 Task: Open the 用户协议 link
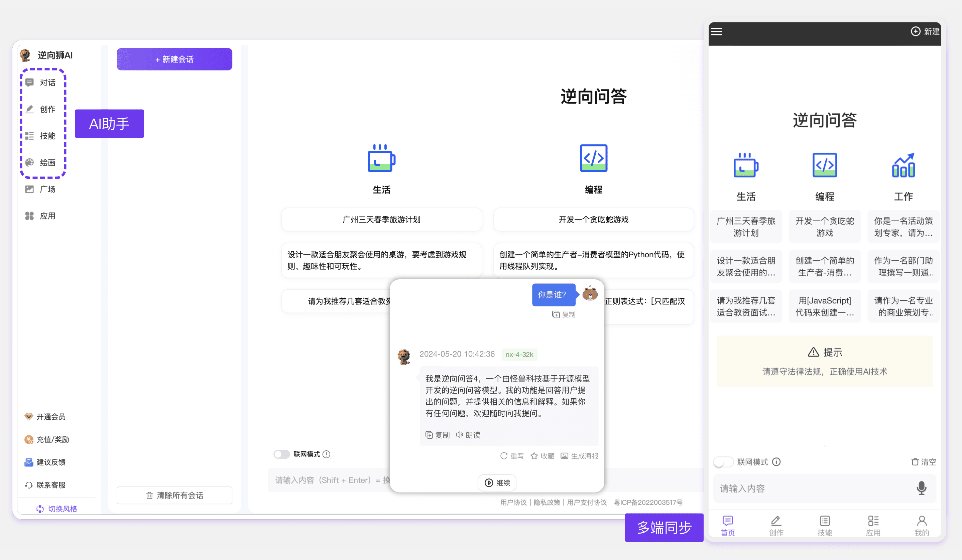513,503
